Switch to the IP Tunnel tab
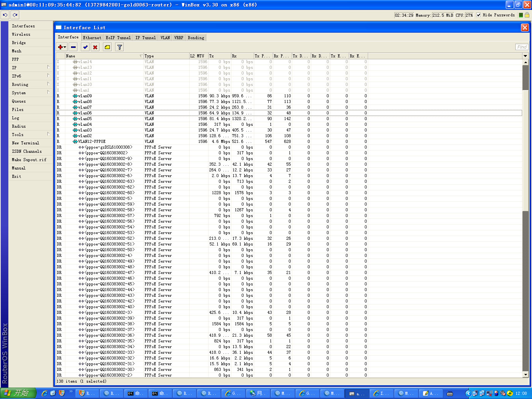 (146, 38)
